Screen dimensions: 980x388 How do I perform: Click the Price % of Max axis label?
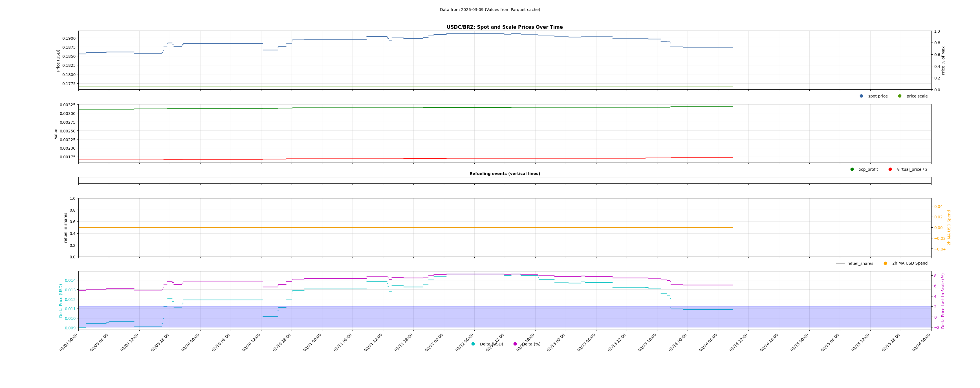click(943, 60)
